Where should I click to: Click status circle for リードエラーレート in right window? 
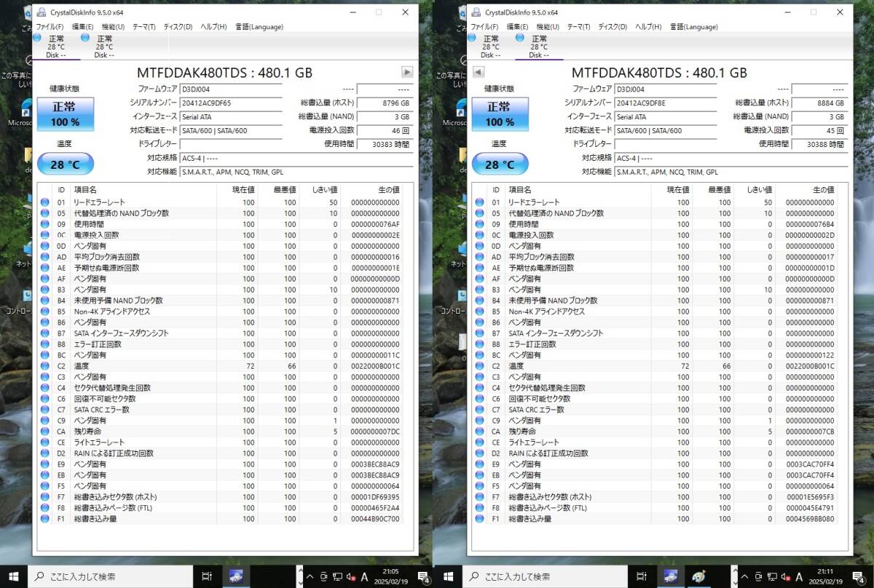pyautogui.click(x=479, y=202)
